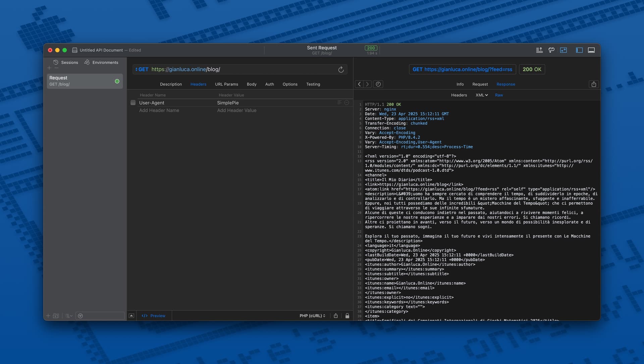Click the lock icon in bottom bar
This screenshot has width=644, height=364.
(347, 316)
